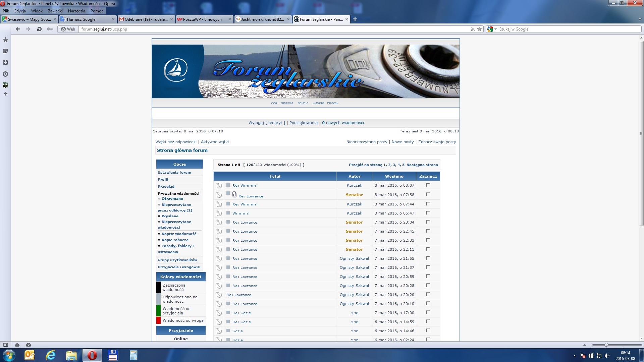The height and width of the screenshot is (362, 644).
Task: Open Opera bookmarks star panel in sidebar
Action: [x=5, y=40]
